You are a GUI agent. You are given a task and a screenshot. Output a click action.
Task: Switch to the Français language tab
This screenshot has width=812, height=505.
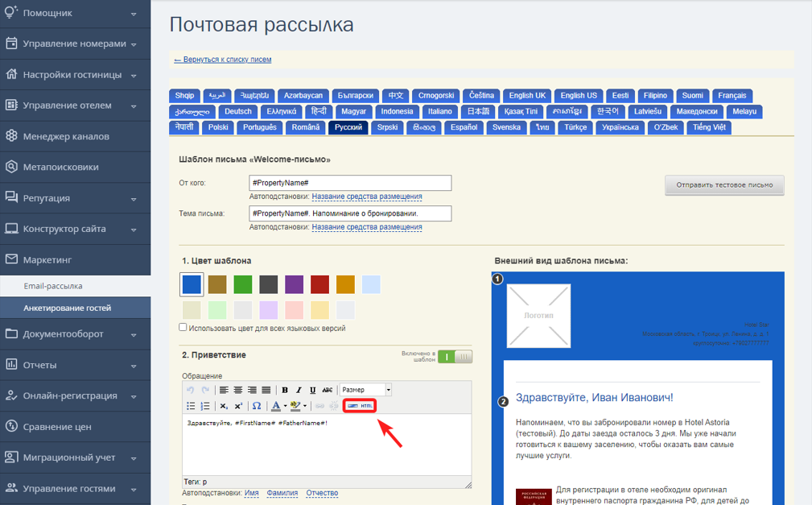click(732, 95)
